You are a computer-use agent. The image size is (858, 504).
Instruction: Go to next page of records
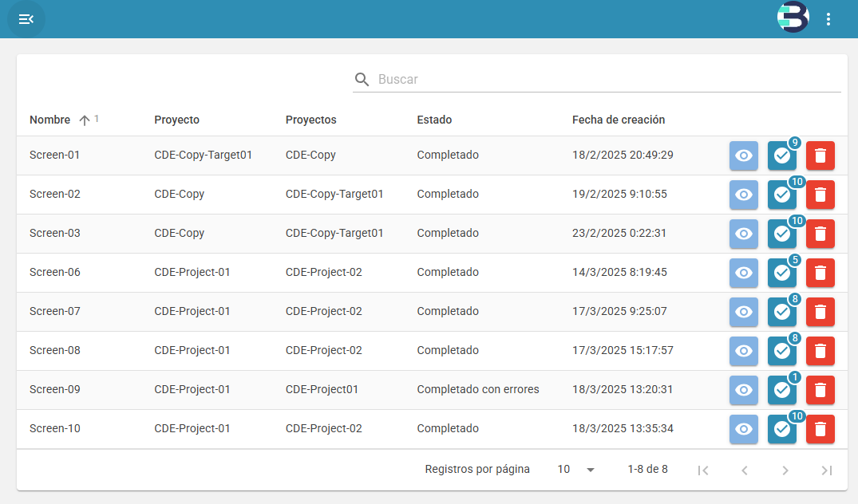coord(785,471)
